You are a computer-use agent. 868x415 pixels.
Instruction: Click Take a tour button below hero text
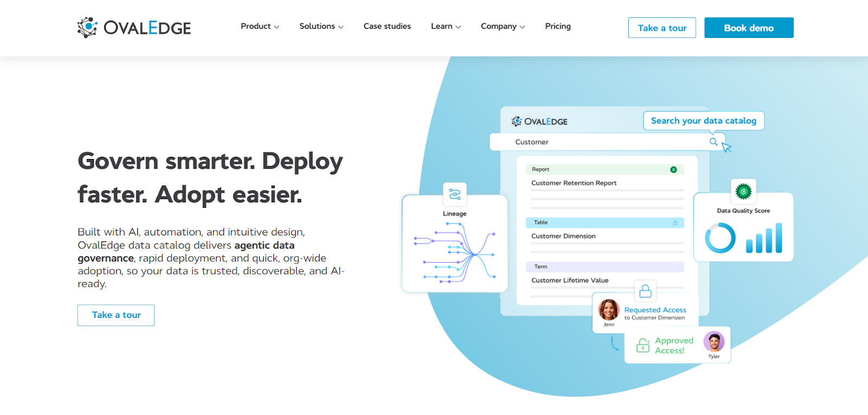click(x=116, y=315)
